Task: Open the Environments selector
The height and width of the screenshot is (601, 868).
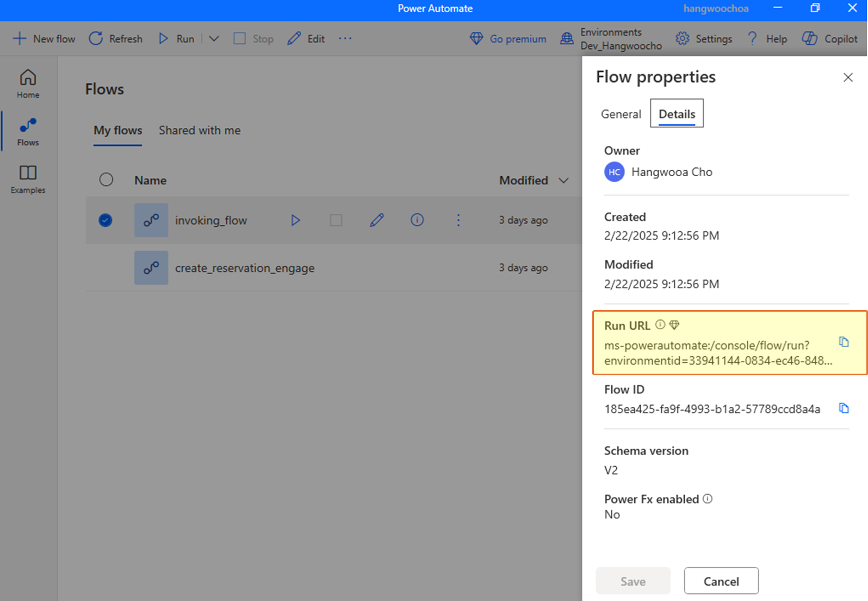Action: tap(611, 39)
